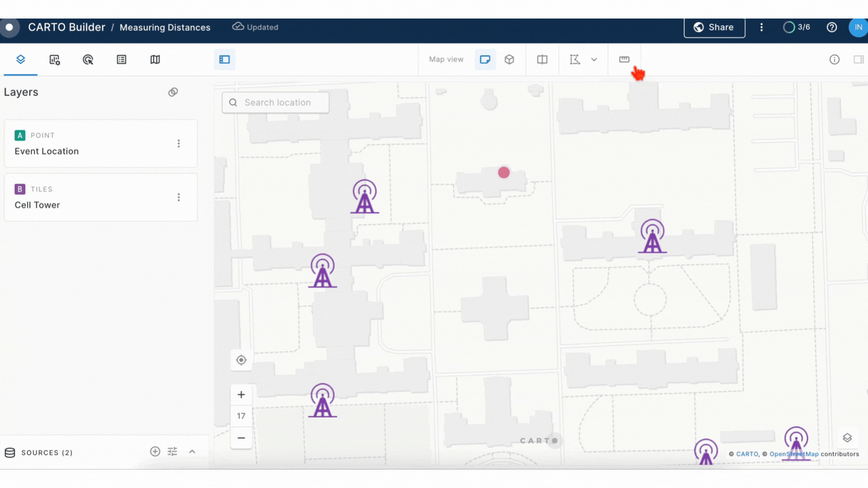The width and height of the screenshot is (868, 488).
Task: Click the locate-me crosshair on the map
Action: (241, 360)
